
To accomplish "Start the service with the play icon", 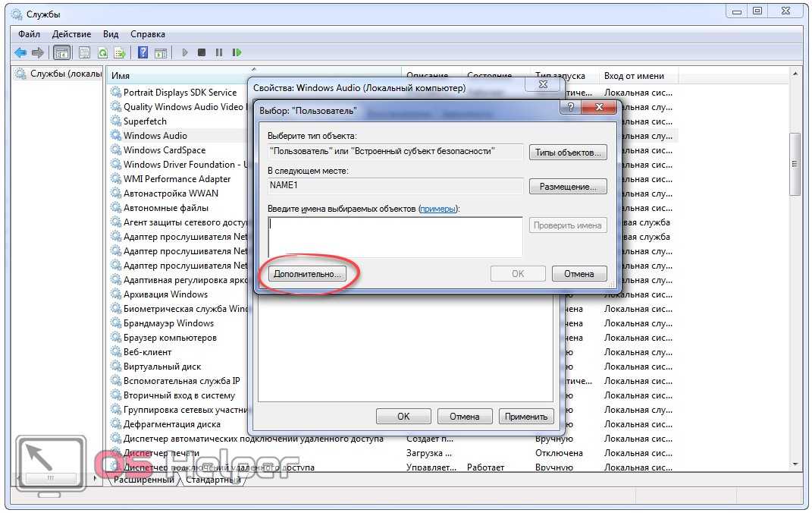I will click(x=185, y=53).
